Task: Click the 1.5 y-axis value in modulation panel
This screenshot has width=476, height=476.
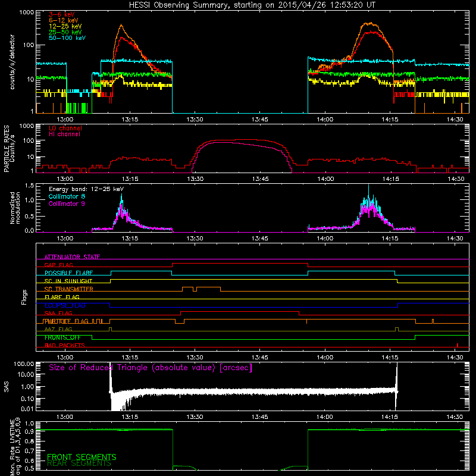Action: point(29,186)
